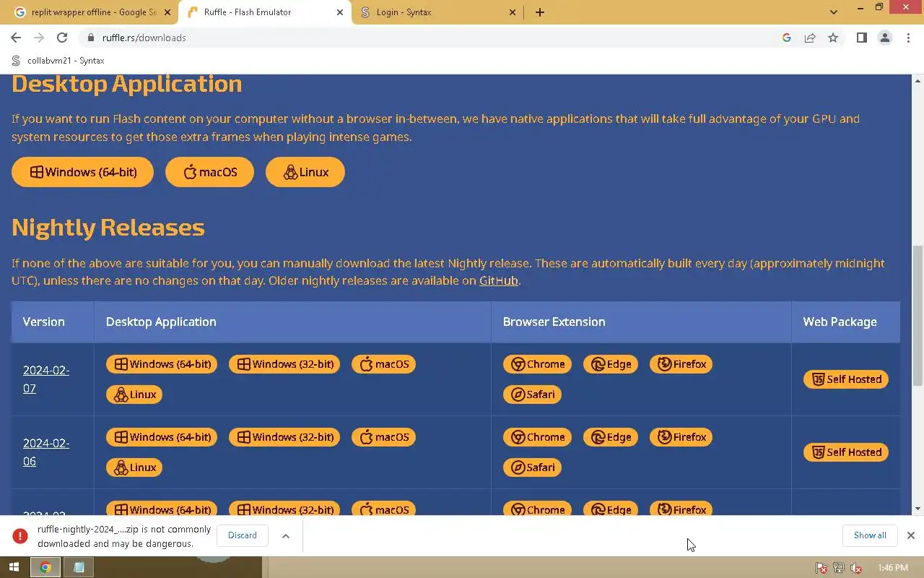
Task: Go forward one page in browser history
Action: point(39,38)
